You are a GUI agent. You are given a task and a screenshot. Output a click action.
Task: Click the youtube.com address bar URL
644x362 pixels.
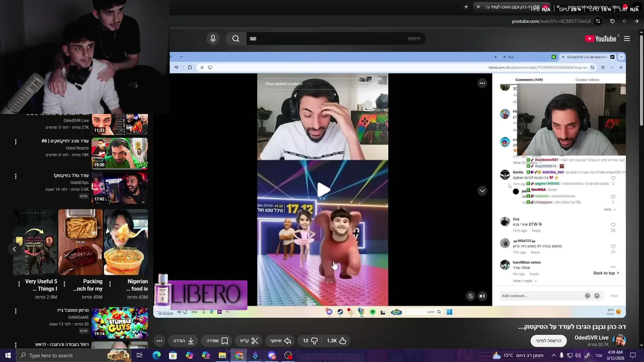[x=551, y=21]
